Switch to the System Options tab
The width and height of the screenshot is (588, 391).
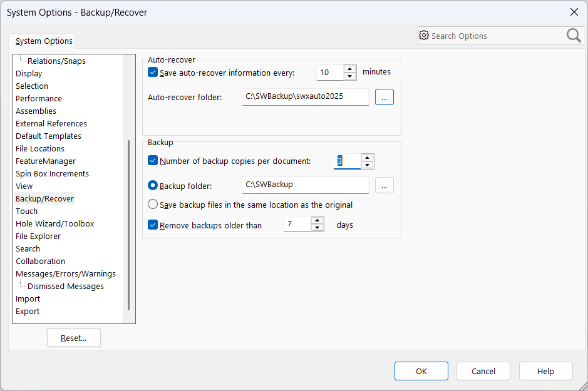pos(42,41)
